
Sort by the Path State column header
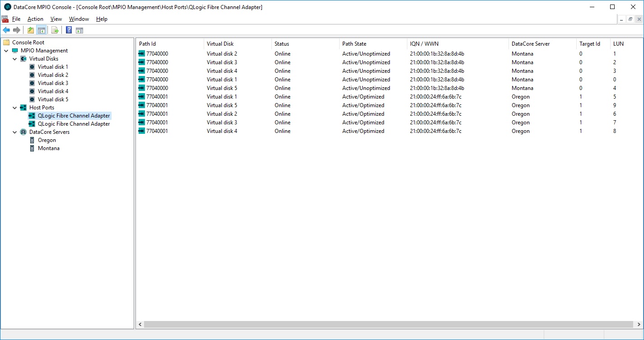click(x=354, y=44)
